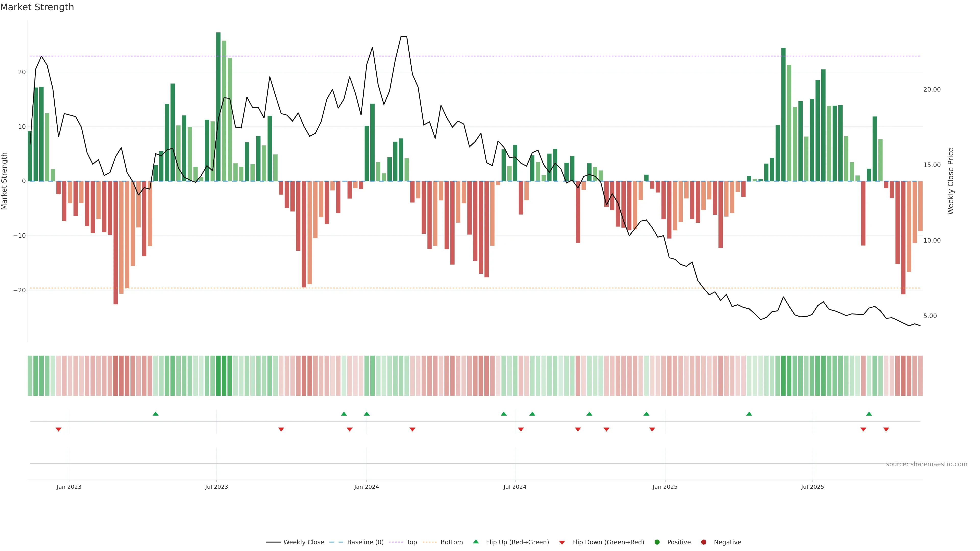Click the dark red Negative legend dot
The width and height of the screenshot is (980, 551).
[x=703, y=542]
